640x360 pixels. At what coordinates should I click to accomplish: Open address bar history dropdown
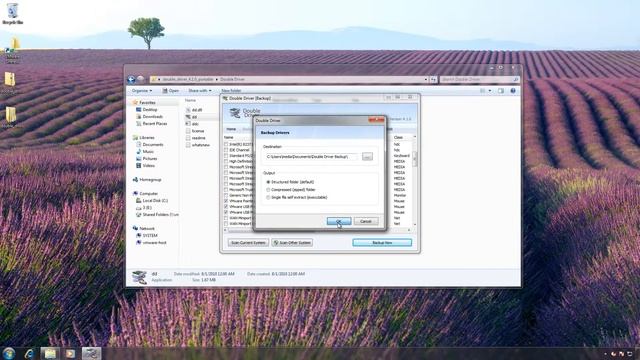pyautogui.click(x=426, y=79)
